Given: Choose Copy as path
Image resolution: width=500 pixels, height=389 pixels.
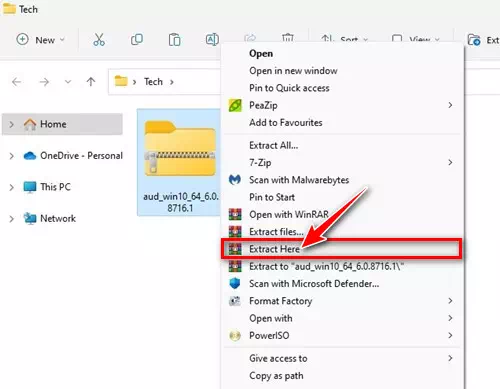Looking at the screenshot, I should [x=276, y=376].
